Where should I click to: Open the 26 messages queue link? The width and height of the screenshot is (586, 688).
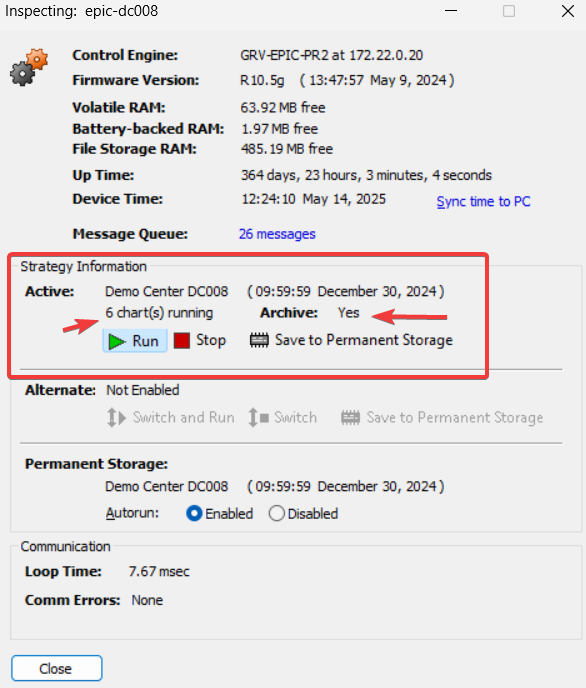click(x=277, y=234)
